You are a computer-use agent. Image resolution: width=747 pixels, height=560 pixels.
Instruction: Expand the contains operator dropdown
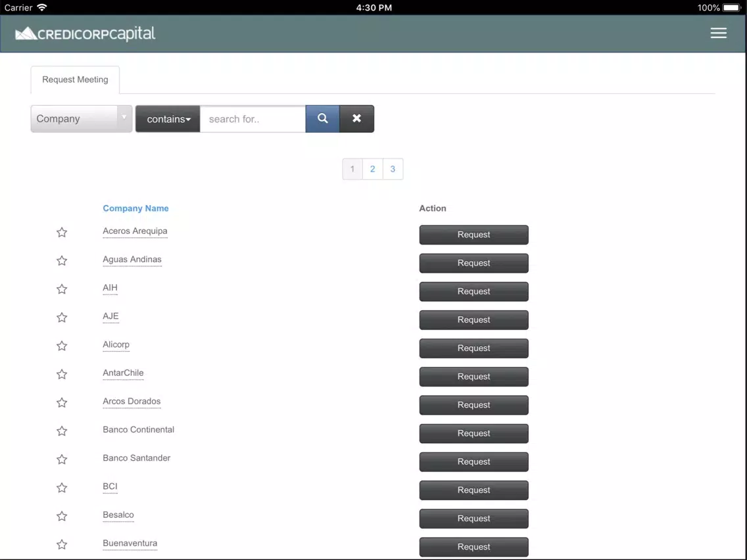coord(168,118)
